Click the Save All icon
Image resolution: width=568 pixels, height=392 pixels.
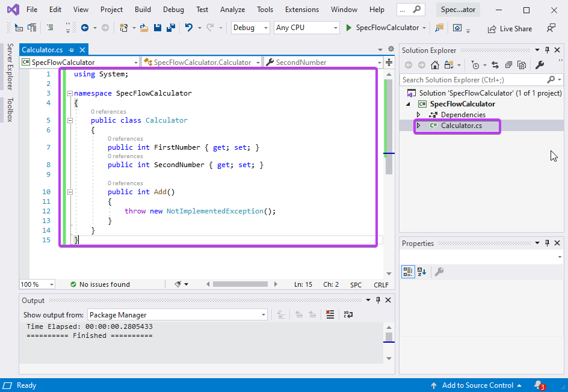tap(171, 28)
